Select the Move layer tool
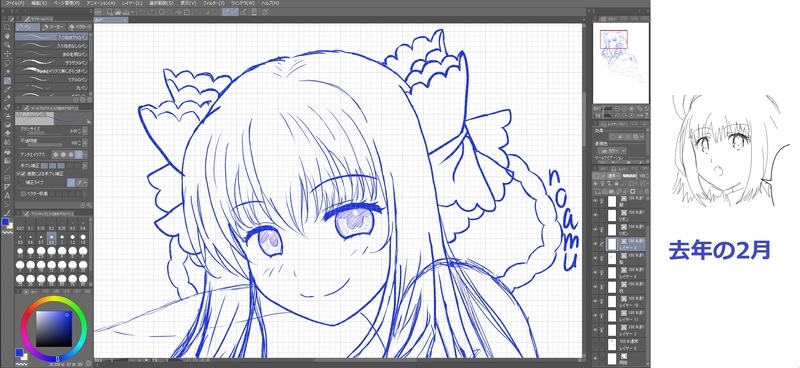 (x=7, y=54)
